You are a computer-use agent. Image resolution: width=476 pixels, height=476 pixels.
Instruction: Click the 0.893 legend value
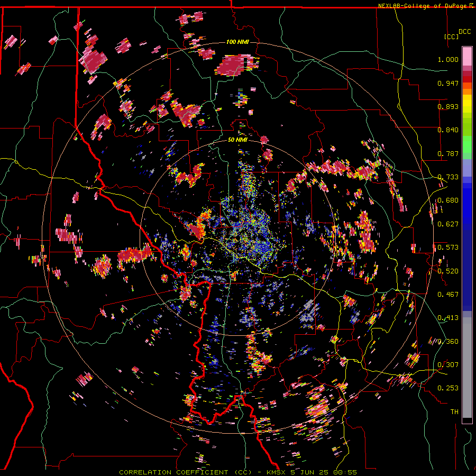pyautogui.click(x=448, y=106)
